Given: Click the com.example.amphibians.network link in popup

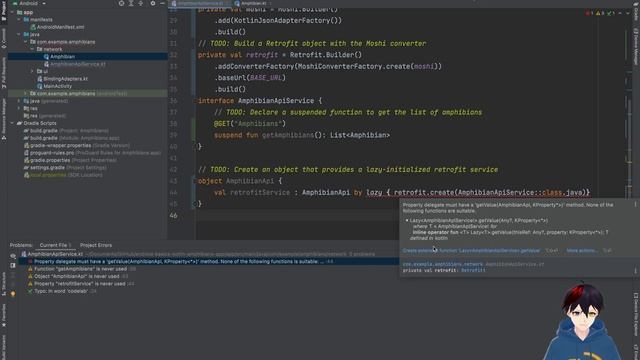Looking at the screenshot, I should [x=442, y=264].
